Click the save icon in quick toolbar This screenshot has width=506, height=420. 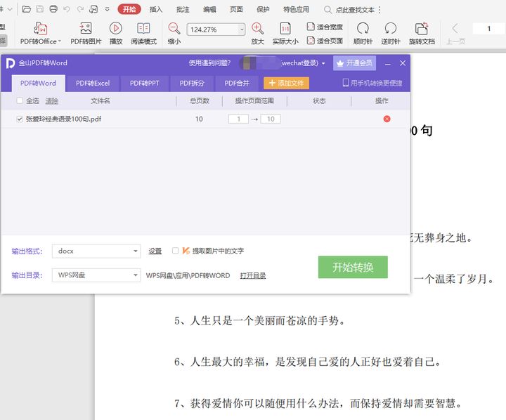(39, 9)
